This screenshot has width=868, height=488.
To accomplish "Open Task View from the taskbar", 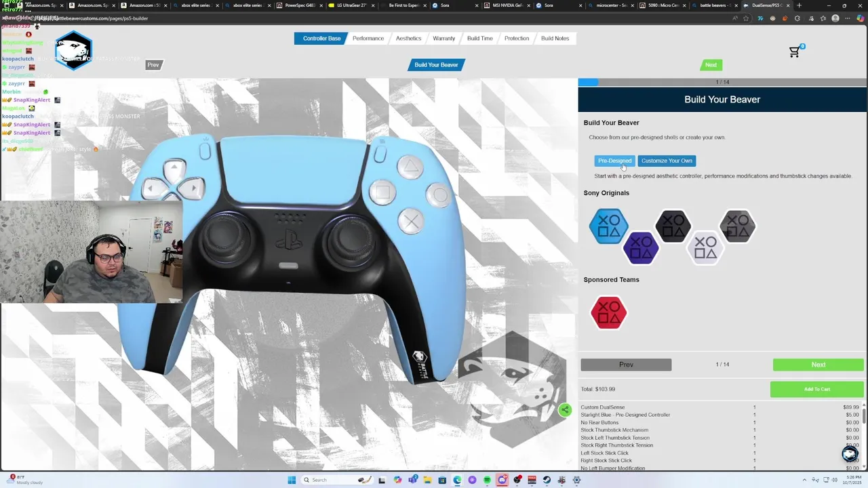I will coord(383,480).
